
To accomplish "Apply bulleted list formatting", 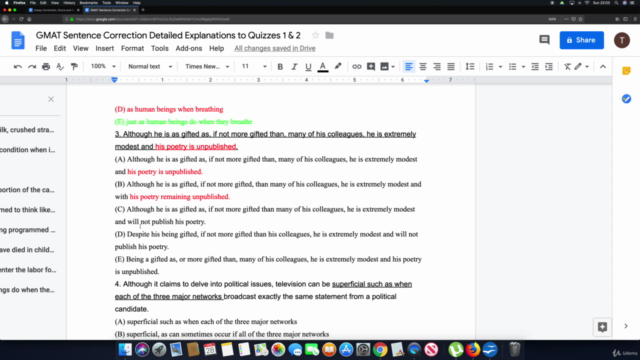I will coord(512,67).
